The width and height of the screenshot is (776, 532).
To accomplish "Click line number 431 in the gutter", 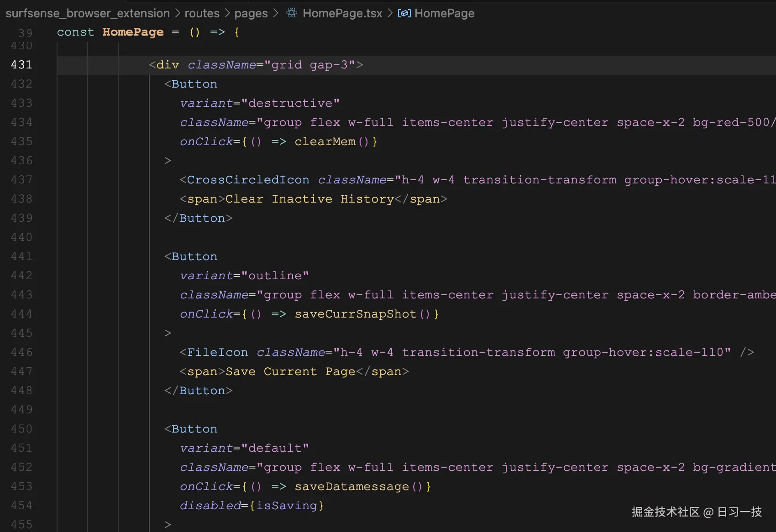I will pyautogui.click(x=21, y=64).
